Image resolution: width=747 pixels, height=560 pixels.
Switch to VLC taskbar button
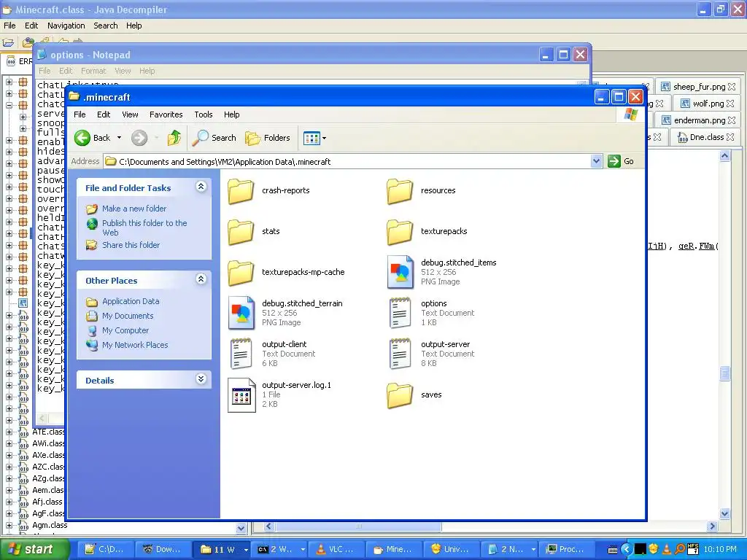point(336,549)
